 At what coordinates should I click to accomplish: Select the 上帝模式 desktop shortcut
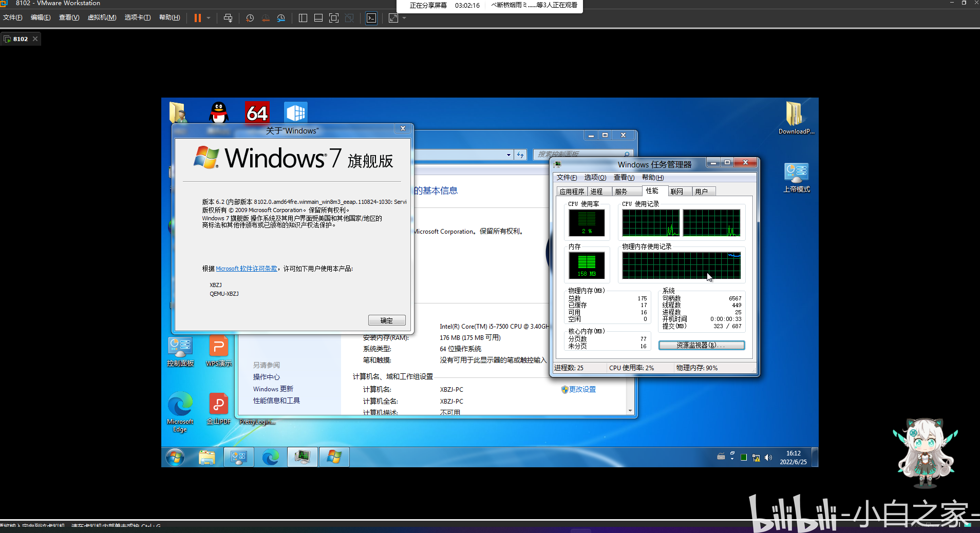[796, 178]
